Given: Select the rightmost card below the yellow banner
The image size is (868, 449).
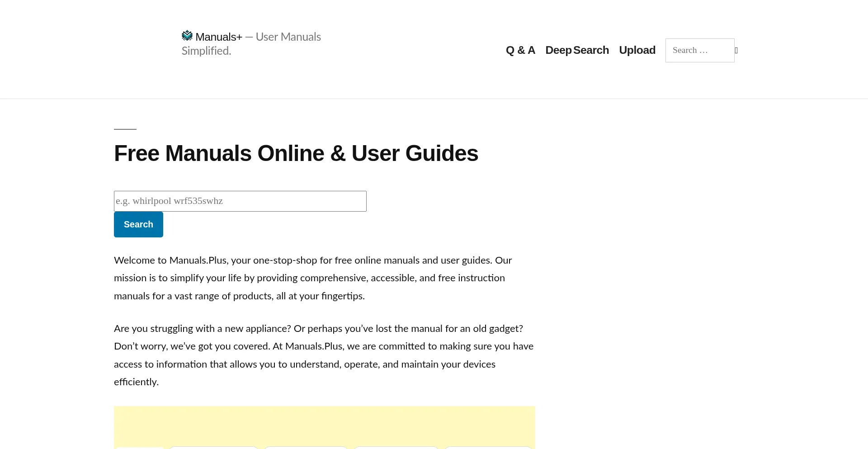Looking at the screenshot, I should coord(488,448).
